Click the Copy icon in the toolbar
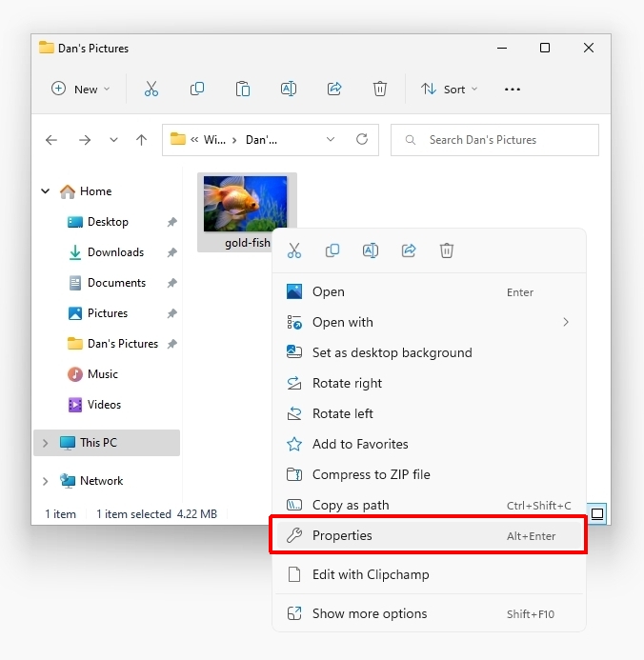Viewport: 644px width, 660px height. [x=197, y=89]
